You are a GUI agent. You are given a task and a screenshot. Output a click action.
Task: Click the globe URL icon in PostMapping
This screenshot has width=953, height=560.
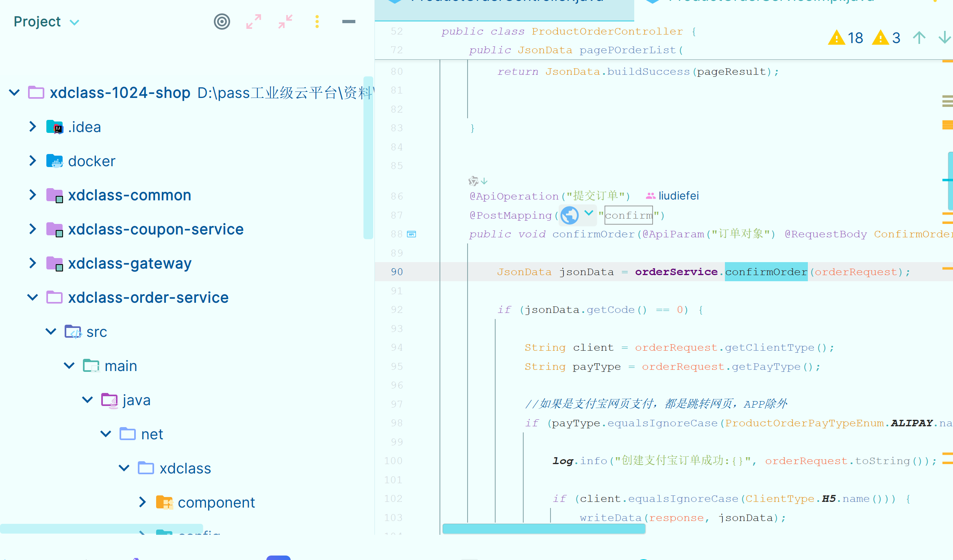tap(570, 215)
